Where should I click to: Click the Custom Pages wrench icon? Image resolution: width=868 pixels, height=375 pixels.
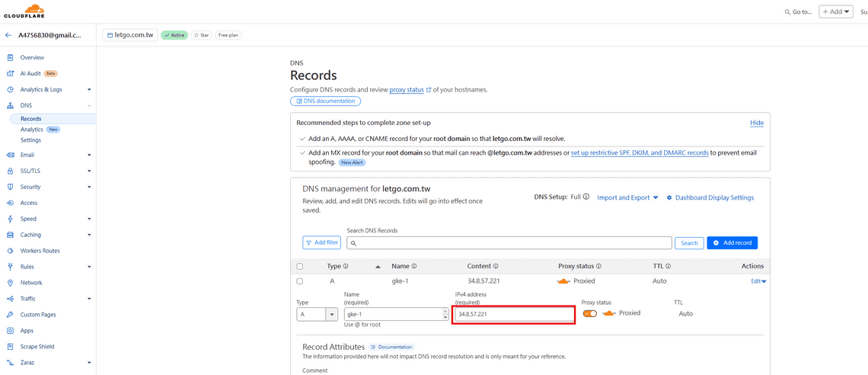click(10, 315)
